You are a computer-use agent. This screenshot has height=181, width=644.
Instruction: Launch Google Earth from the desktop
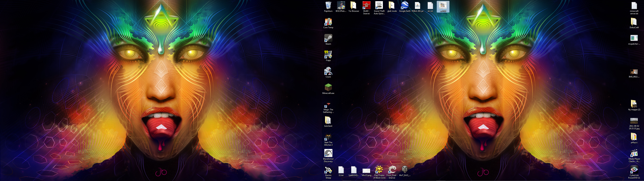[x=405, y=7]
